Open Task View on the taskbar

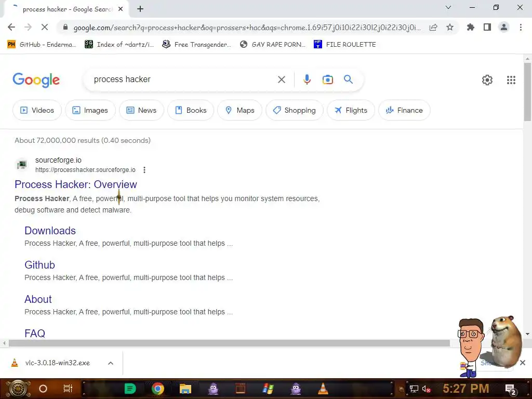tap(68, 389)
